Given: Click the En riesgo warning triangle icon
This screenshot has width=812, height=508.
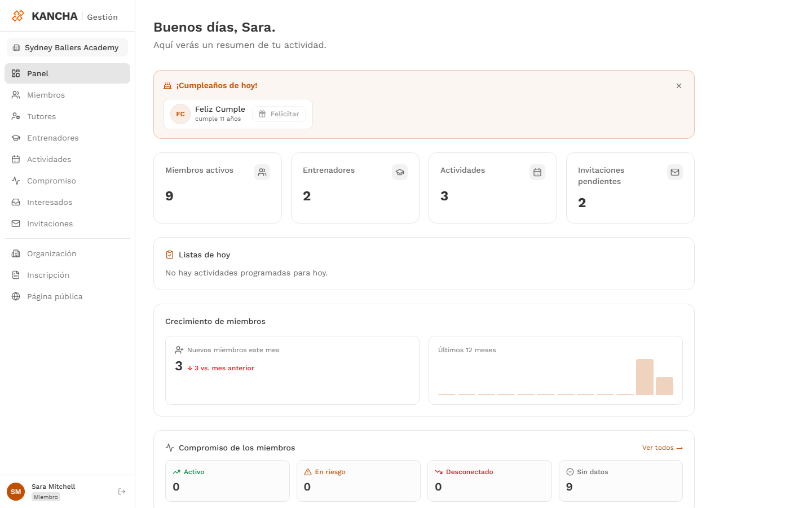Looking at the screenshot, I should [x=308, y=472].
